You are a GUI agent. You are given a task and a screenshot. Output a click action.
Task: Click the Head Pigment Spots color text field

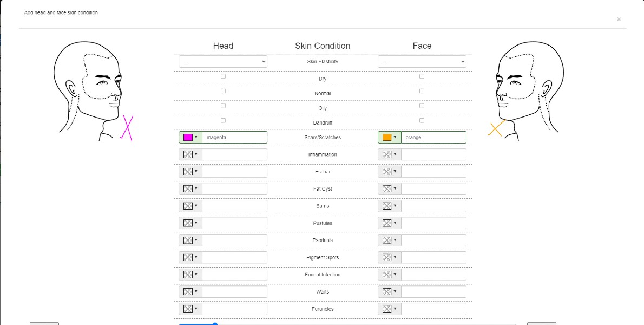(235, 258)
